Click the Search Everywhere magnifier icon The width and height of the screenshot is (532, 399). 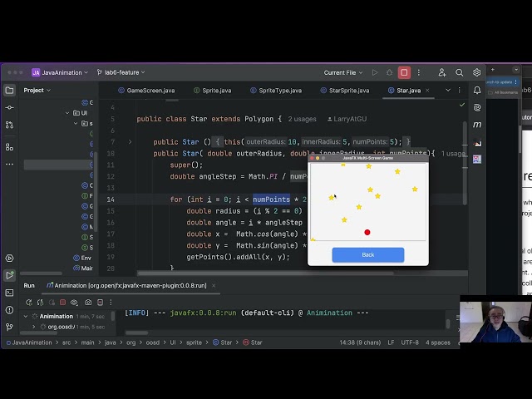460,72
